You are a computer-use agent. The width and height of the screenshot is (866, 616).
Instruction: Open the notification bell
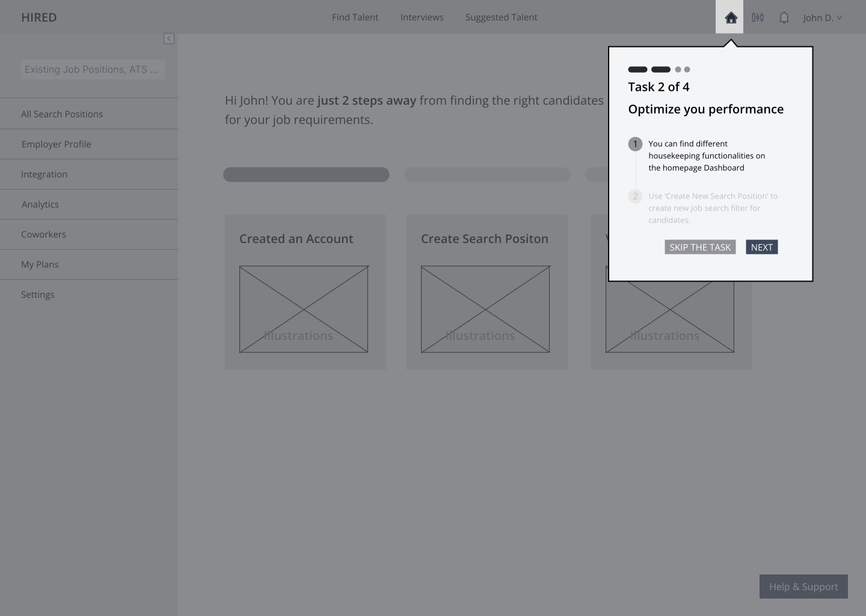pyautogui.click(x=784, y=17)
